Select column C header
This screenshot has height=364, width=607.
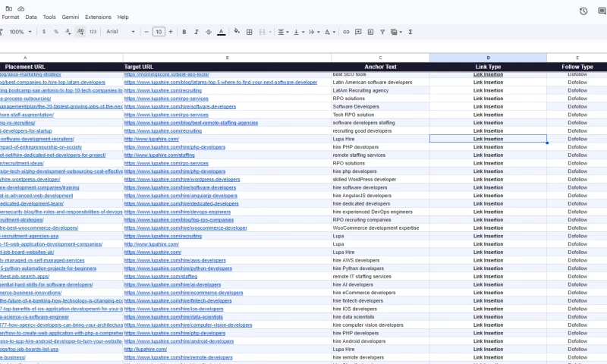point(381,58)
